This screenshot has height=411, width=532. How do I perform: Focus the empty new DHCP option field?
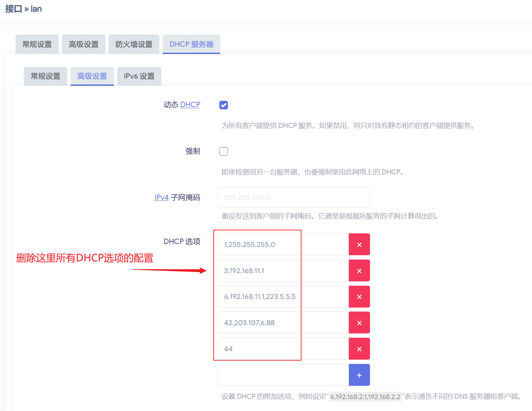[283, 375]
